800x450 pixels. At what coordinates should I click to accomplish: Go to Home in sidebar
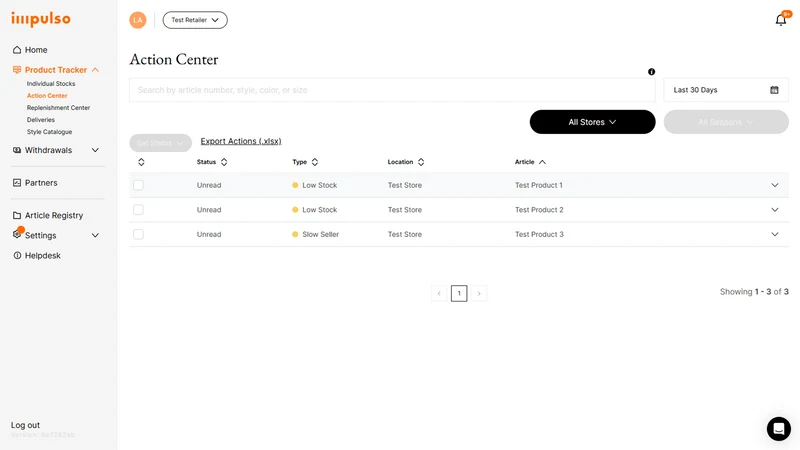coord(36,49)
